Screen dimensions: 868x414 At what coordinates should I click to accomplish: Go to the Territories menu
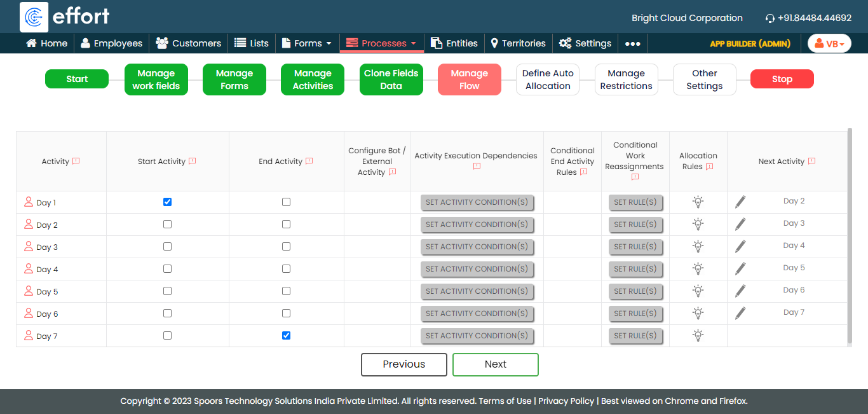pyautogui.click(x=518, y=43)
